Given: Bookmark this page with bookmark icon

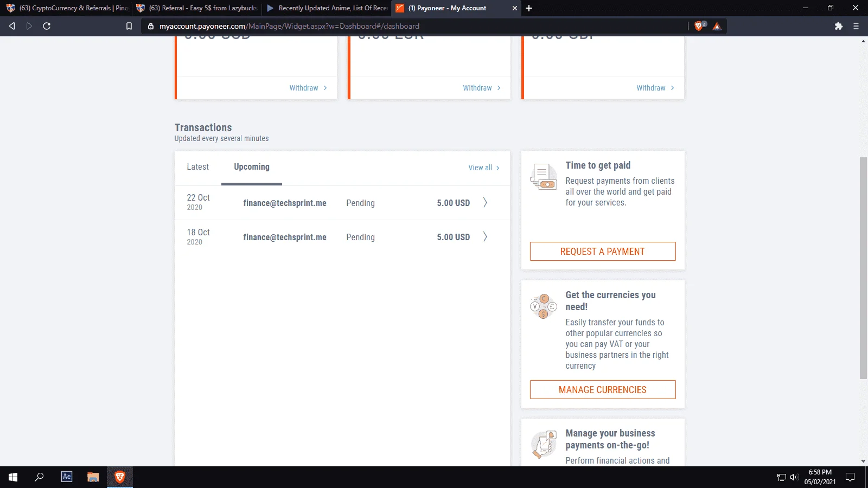Looking at the screenshot, I should pos(129,26).
